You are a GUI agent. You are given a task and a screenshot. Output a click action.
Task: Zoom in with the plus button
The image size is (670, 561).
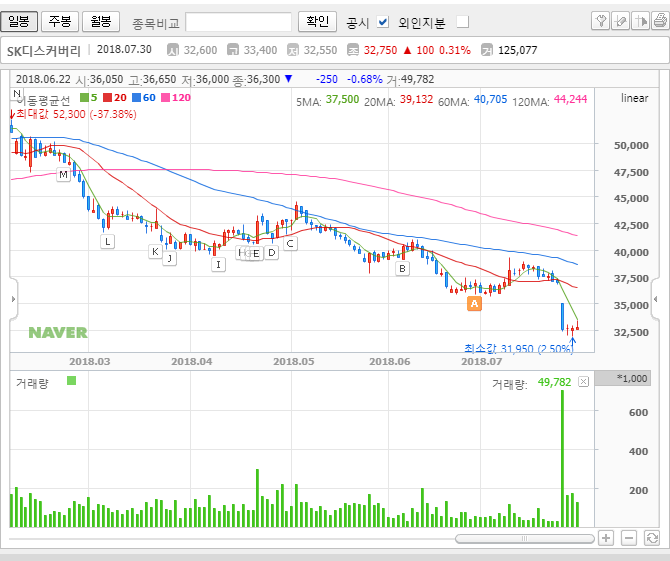(x=606, y=538)
